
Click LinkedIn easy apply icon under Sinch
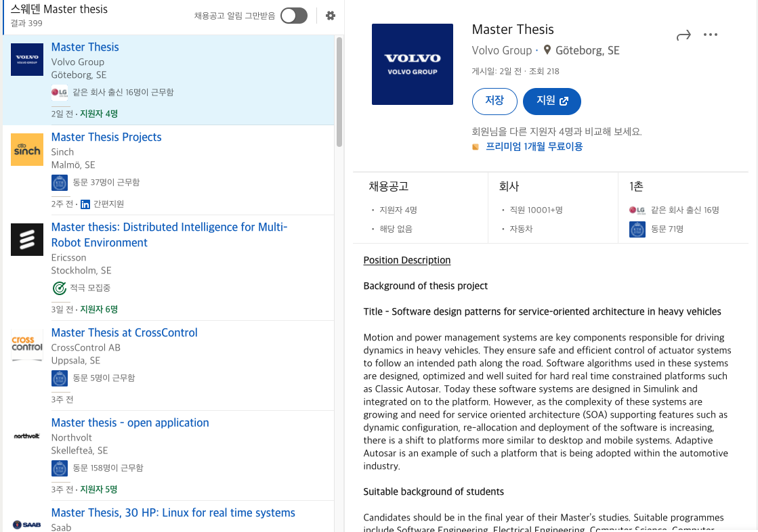[85, 204]
